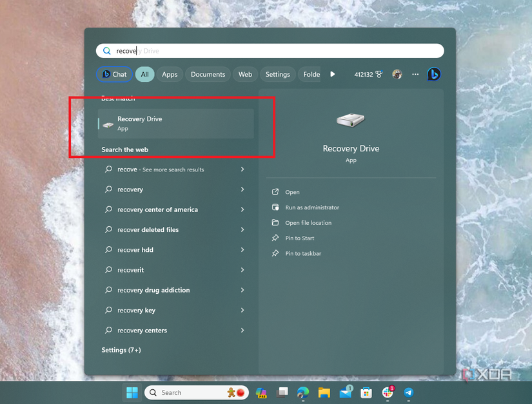
Task: Launch Telegram from the taskbar
Action: point(409,392)
